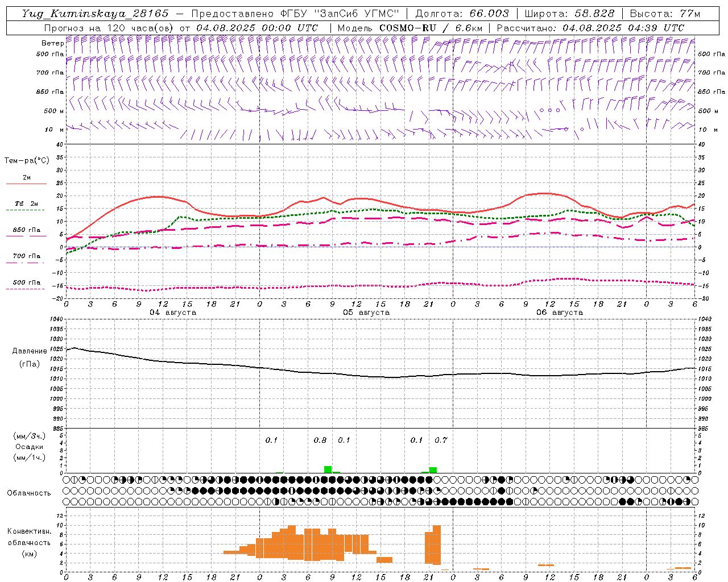This screenshot has width=728, height=582.
Task: Click the longitude value Долгота: 66.003
Action: (x=462, y=14)
